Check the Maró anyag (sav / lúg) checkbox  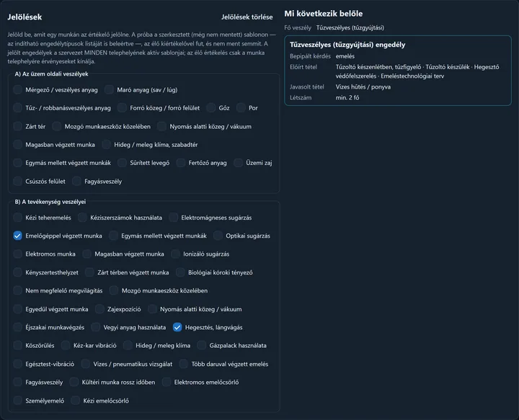[x=109, y=89]
